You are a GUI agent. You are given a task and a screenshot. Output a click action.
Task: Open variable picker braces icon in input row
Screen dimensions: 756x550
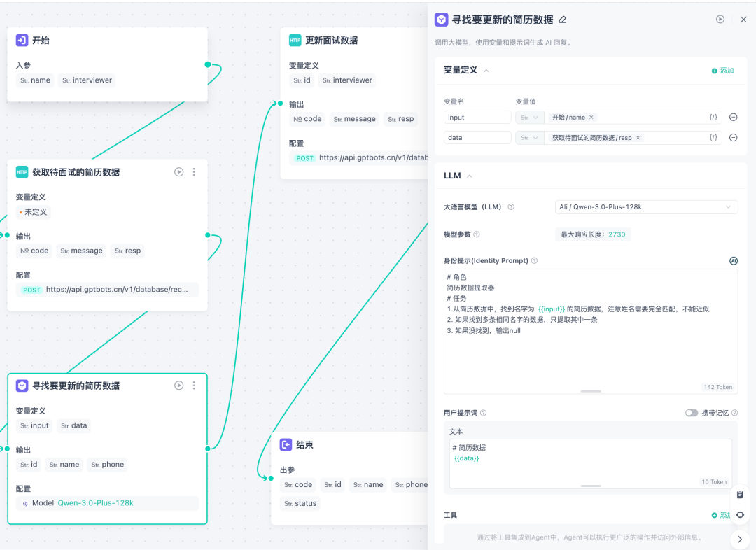pyautogui.click(x=713, y=117)
